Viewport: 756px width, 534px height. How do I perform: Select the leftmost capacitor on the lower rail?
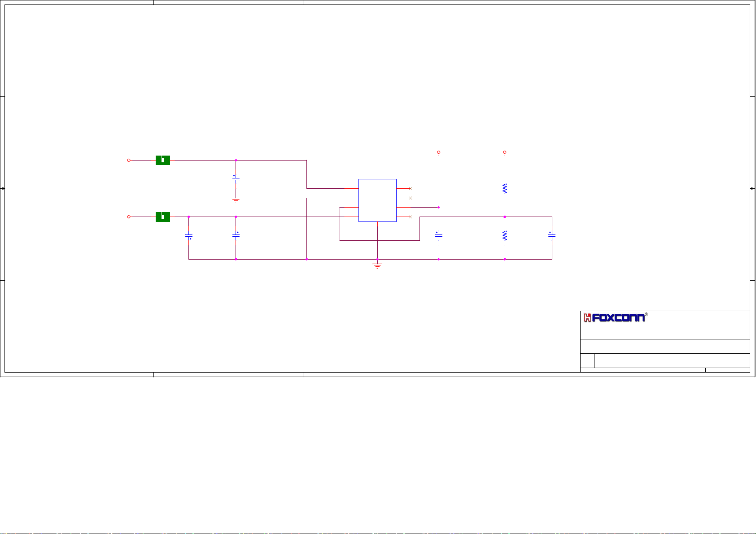(189, 235)
